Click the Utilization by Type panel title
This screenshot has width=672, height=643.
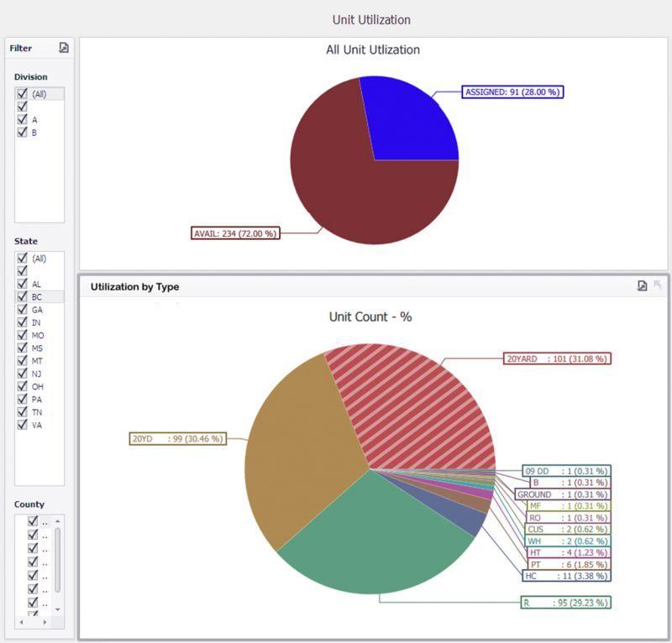(134, 287)
